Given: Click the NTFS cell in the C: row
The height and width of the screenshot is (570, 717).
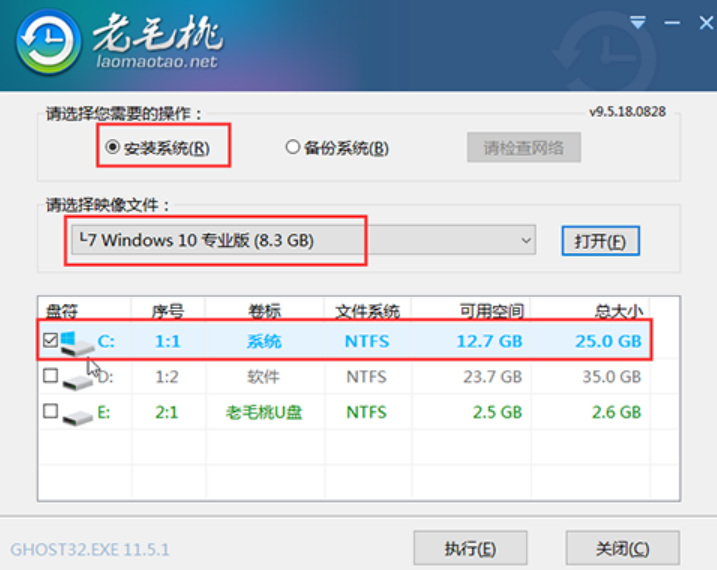Looking at the screenshot, I should pos(367,341).
